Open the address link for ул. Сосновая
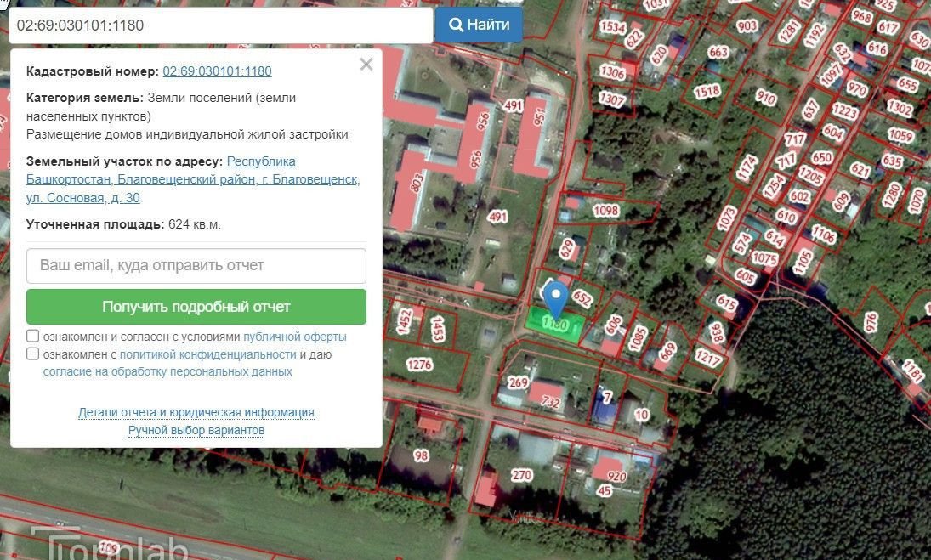This screenshot has width=931, height=560. (193, 180)
